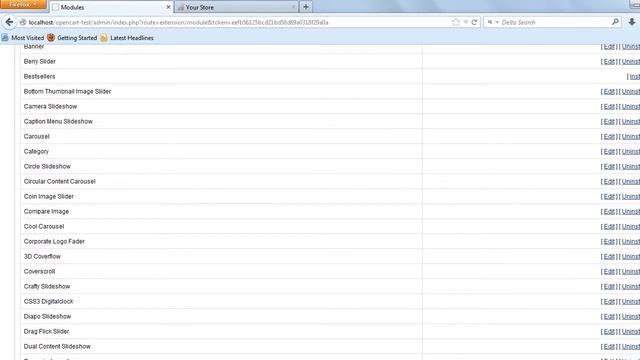640x360 pixels.
Task: Edit the Corporate Logo Fader module
Action: (x=609, y=242)
